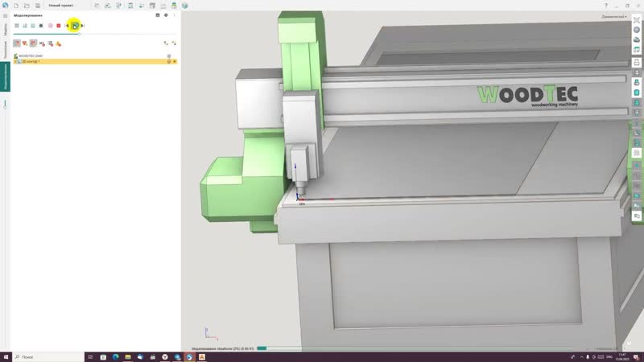This screenshot has height=362, width=644.
Task: Click the sphere shading icon in right toolbar
Action: [x=637, y=30]
